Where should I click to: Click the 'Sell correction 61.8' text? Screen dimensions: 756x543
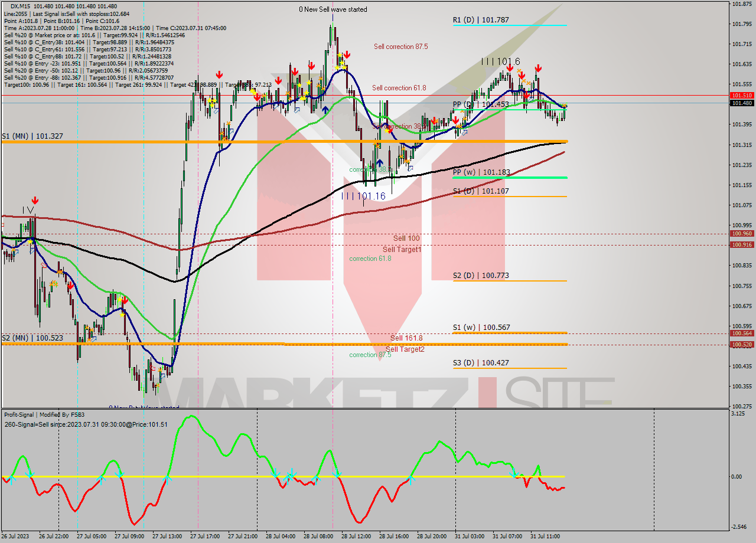click(x=399, y=88)
